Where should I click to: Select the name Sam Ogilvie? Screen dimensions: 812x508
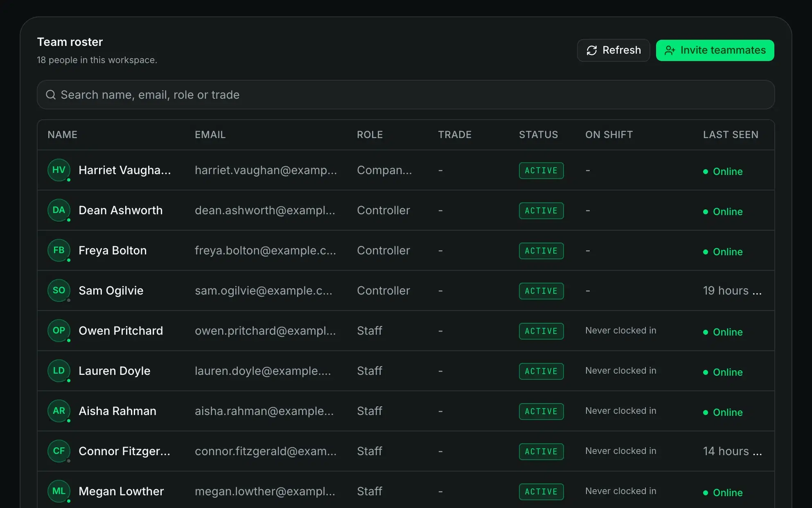[111, 290]
